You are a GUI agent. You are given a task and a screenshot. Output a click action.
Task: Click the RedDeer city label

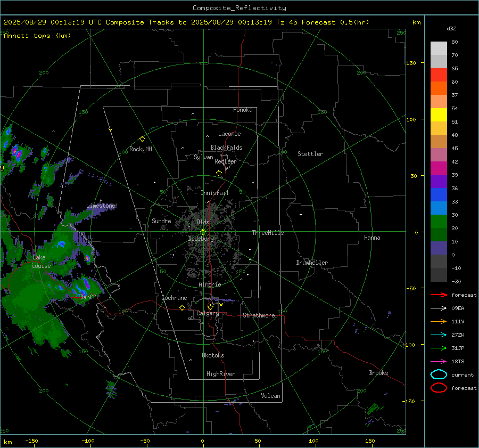[x=226, y=161]
